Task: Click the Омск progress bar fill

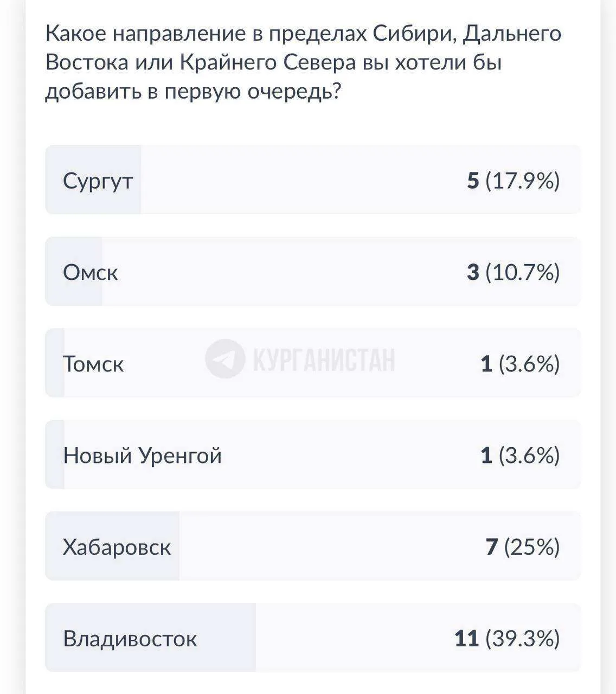Action: tap(74, 272)
